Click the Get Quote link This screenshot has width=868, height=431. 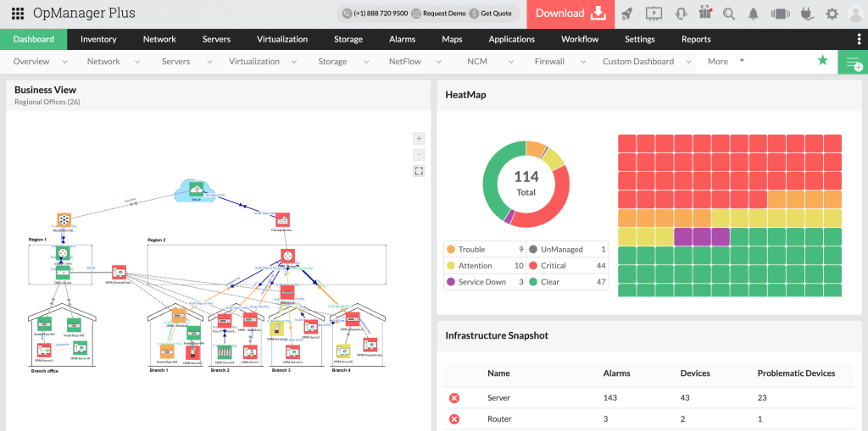coord(491,14)
